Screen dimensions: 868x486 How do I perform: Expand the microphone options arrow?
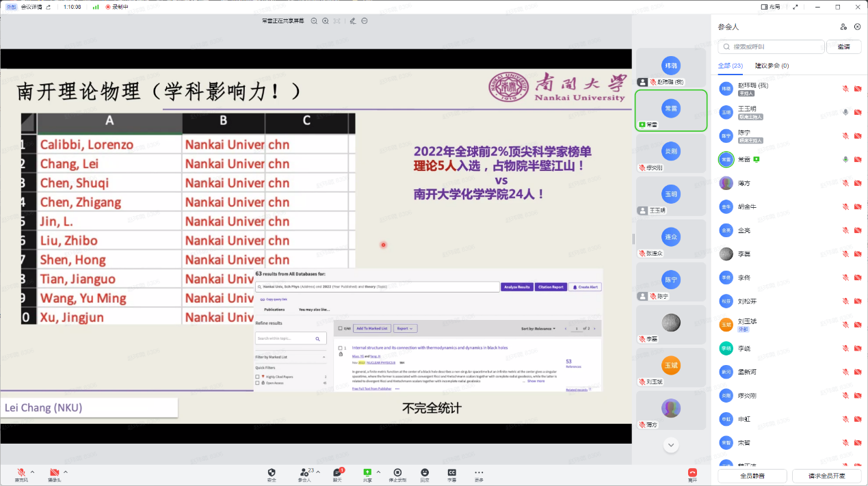[x=32, y=472]
